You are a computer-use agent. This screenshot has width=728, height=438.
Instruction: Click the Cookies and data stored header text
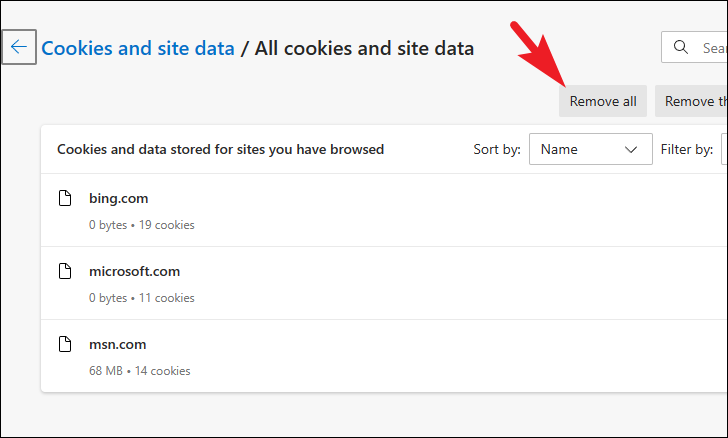[221, 150]
